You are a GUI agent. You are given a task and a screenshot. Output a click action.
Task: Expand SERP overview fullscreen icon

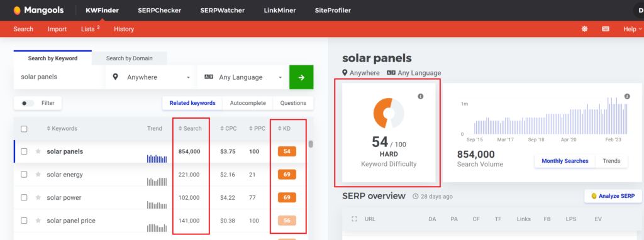pos(355,219)
